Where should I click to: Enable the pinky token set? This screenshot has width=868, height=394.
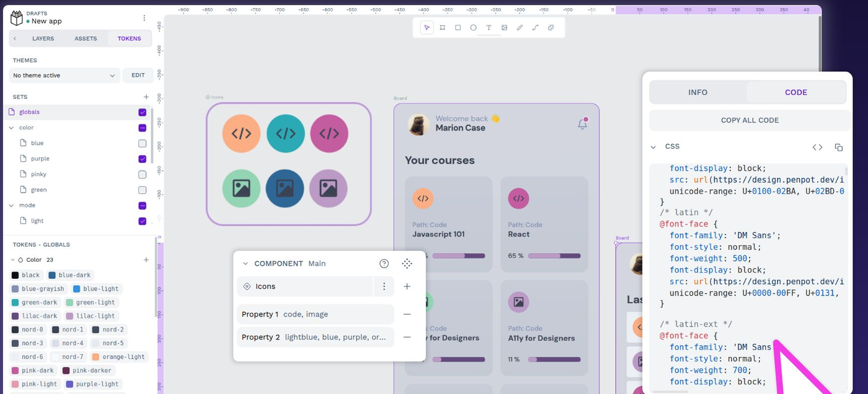(x=143, y=174)
